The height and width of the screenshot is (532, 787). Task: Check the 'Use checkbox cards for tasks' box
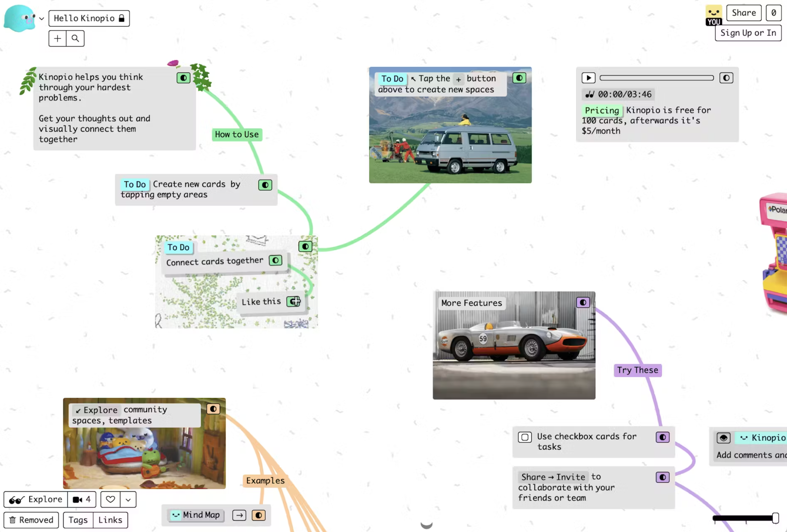525,437
